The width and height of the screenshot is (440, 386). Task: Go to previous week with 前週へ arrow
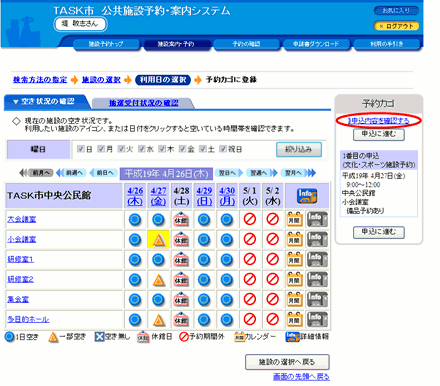72,173
